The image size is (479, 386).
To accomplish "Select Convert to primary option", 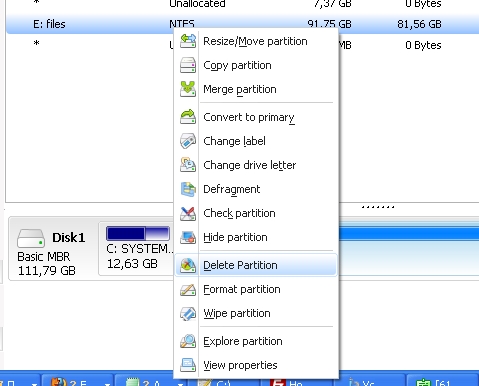I will pyautogui.click(x=256, y=117).
